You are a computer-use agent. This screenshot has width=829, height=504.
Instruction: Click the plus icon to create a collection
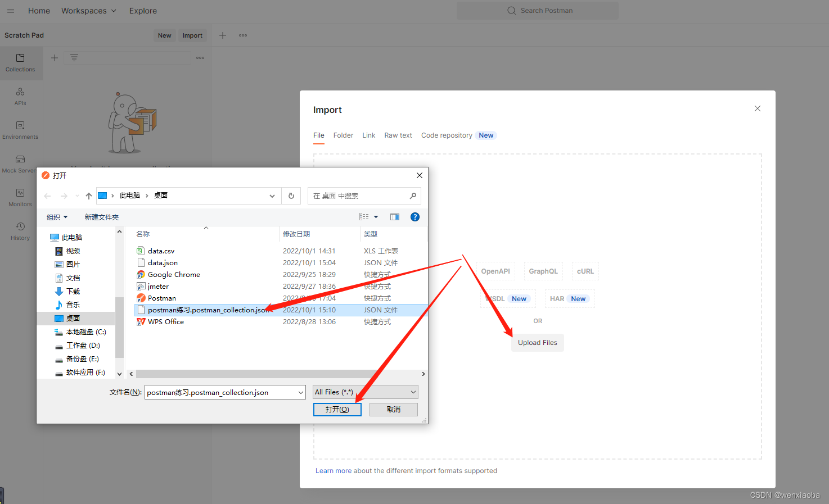click(55, 58)
